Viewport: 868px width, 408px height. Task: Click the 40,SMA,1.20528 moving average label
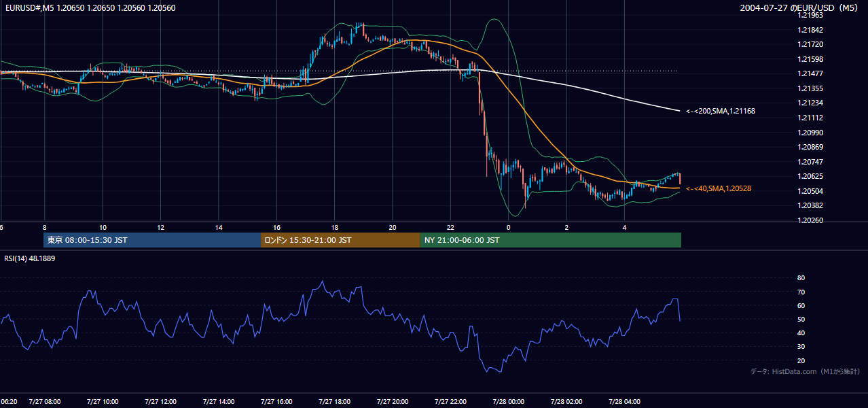coord(719,188)
